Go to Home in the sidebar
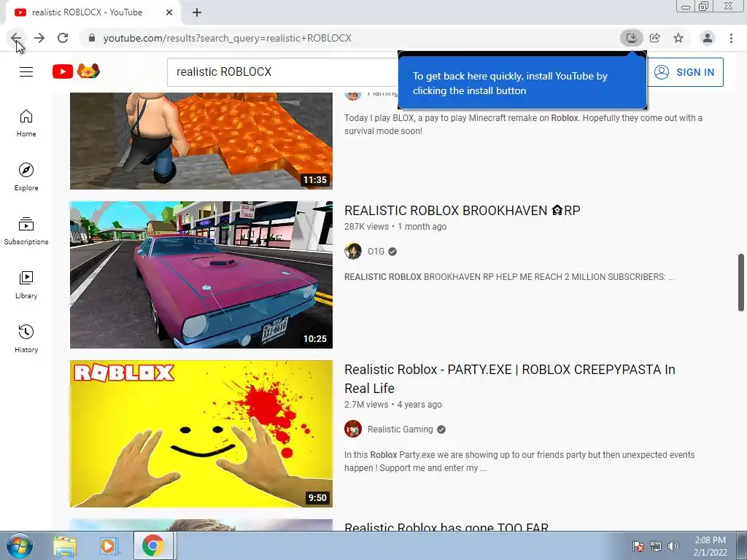The width and height of the screenshot is (747, 560). coord(26,123)
